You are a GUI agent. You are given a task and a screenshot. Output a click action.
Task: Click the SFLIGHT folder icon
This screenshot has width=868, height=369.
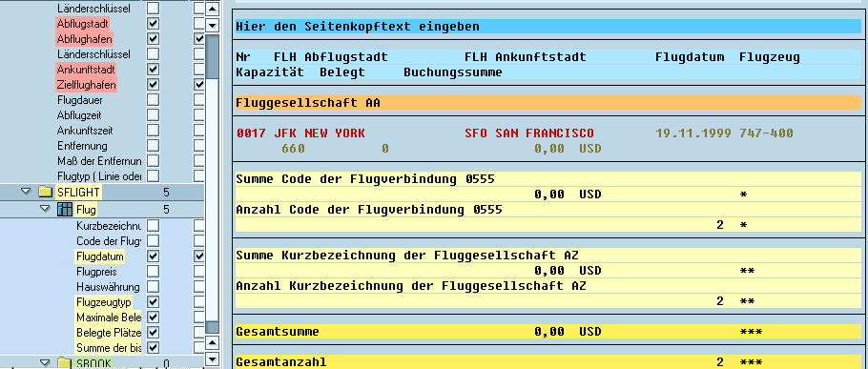46,192
